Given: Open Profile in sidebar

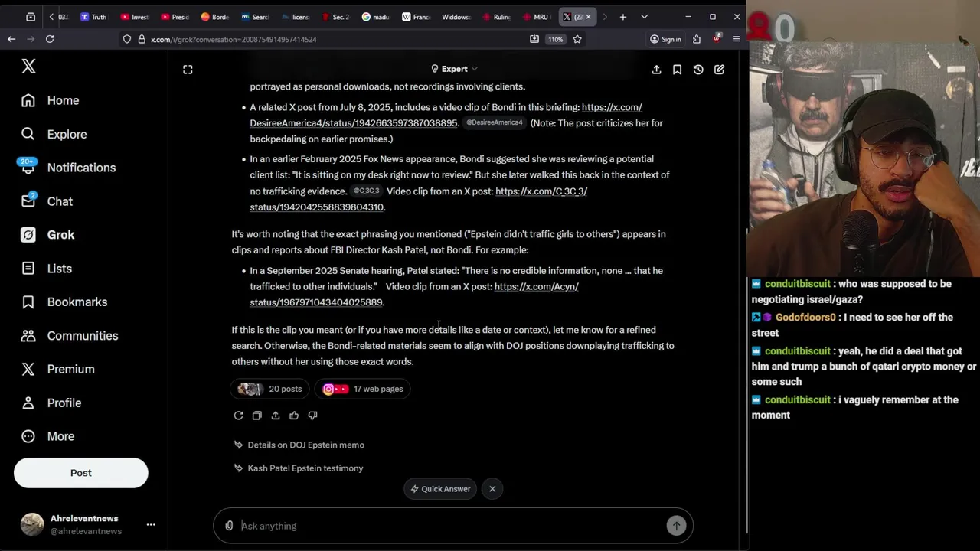Looking at the screenshot, I should [x=51, y=403].
